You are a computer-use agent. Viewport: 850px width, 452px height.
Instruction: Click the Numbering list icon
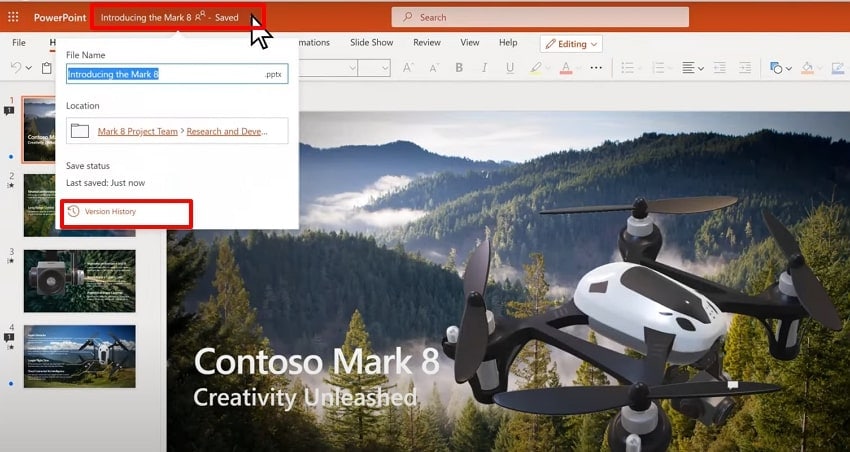click(x=659, y=68)
